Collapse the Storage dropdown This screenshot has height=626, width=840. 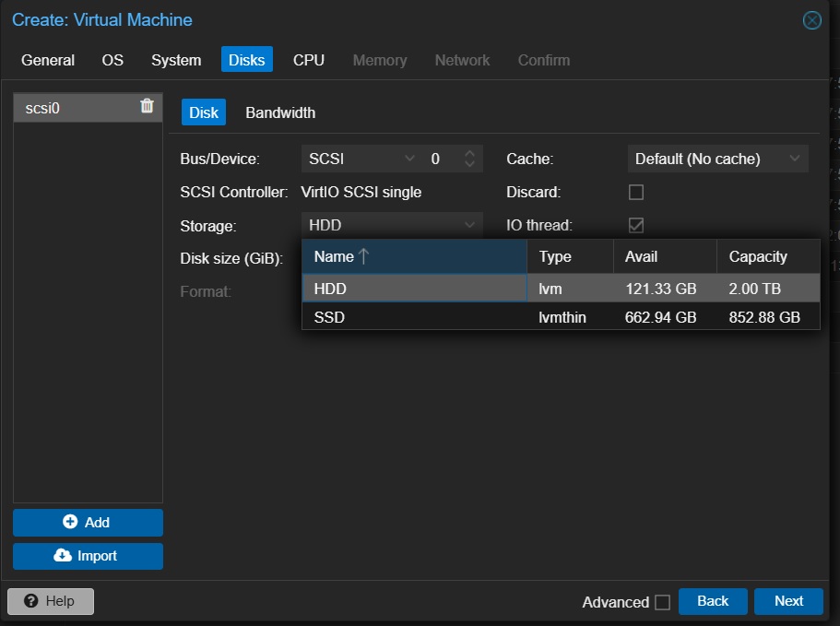click(470, 225)
